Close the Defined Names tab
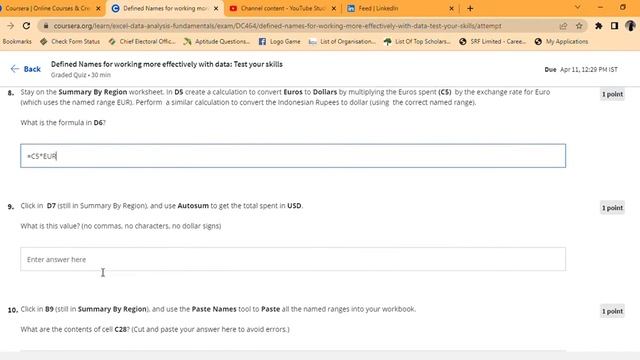 (x=216, y=8)
